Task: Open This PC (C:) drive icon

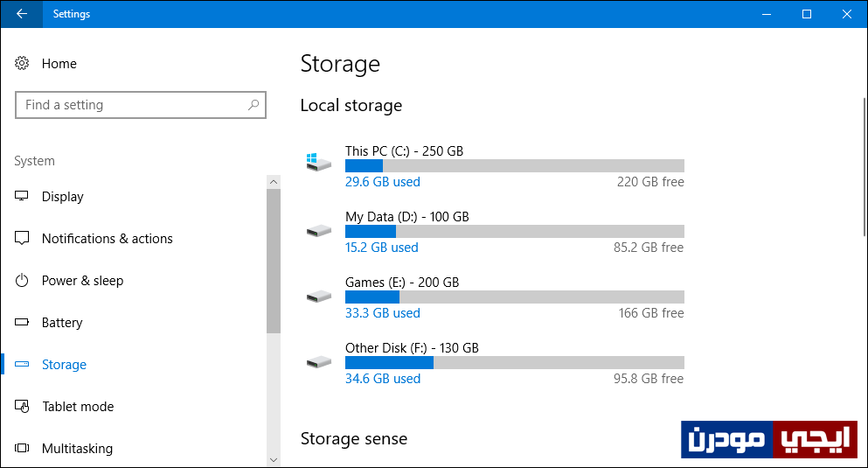Action: 319,163
